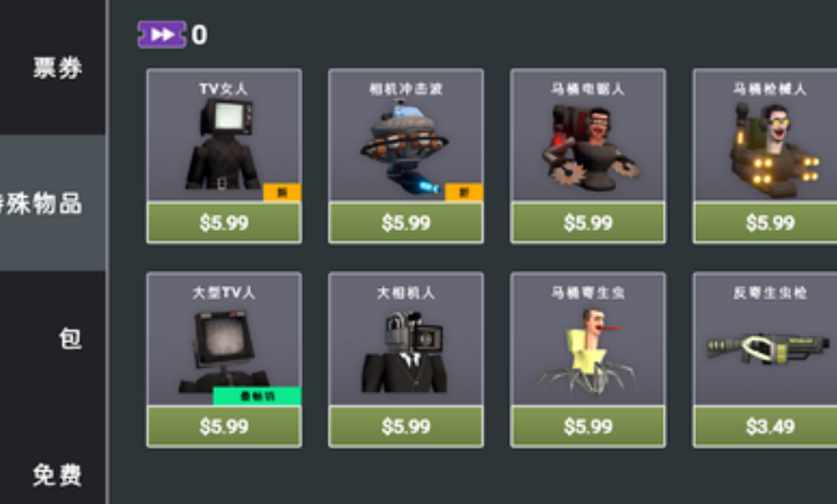Select the TV女人 character image
Screen dimensions: 837x504
pos(223,144)
